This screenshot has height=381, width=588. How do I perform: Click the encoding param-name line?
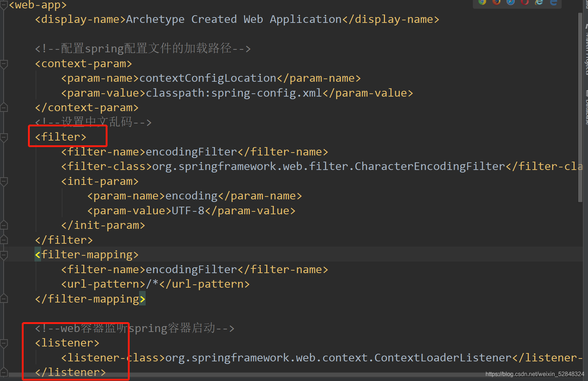click(195, 196)
